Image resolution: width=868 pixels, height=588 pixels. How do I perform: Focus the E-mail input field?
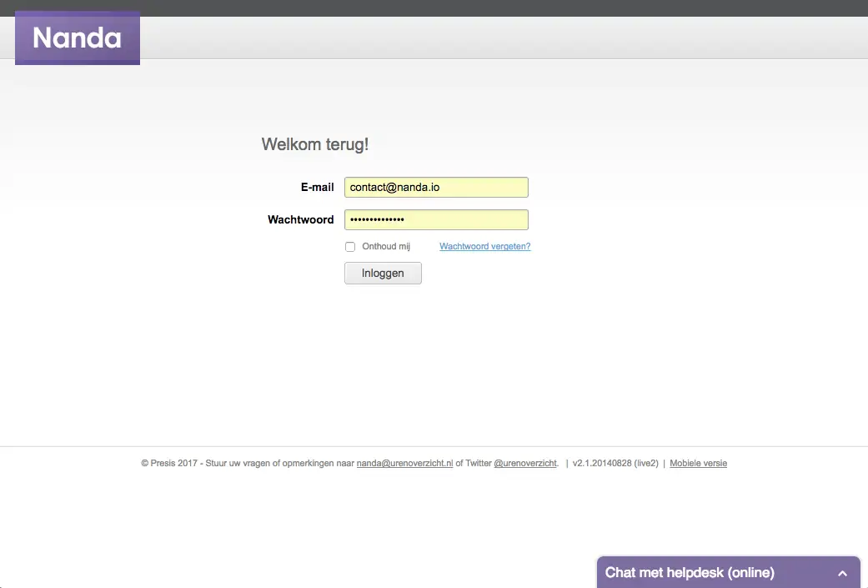click(x=436, y=187)
